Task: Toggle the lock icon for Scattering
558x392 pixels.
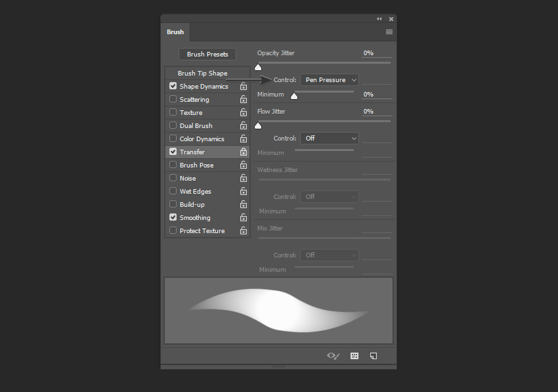Action: pyautogui.click(x=244, y=99)
